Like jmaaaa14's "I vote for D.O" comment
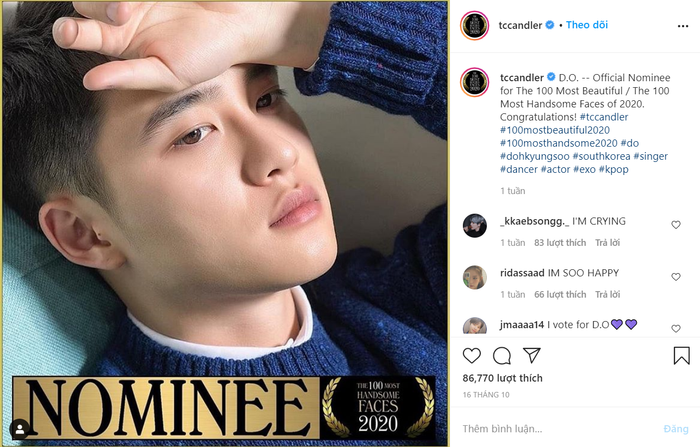Screen dimensions: 700x447 pyautogui.click(x=676, y=328)
